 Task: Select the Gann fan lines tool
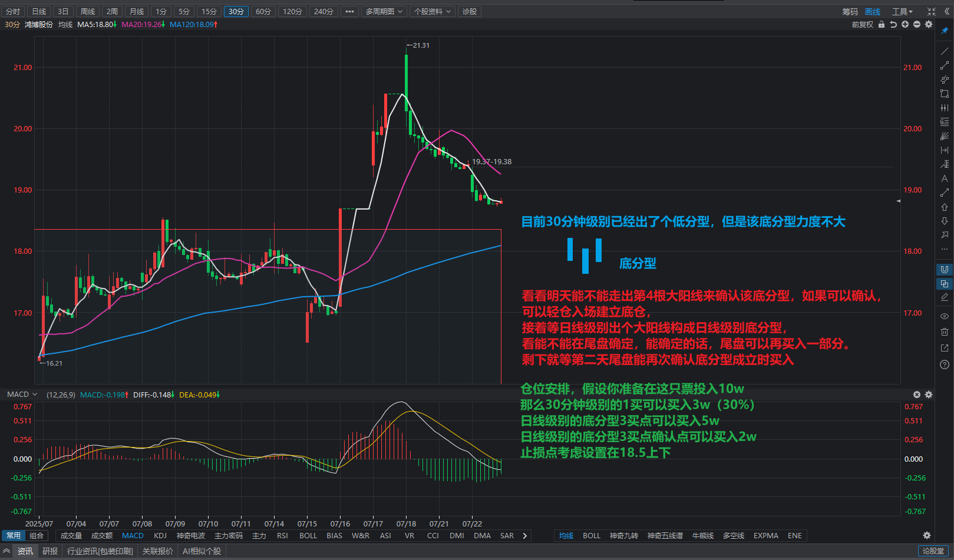tap(945, 136)
